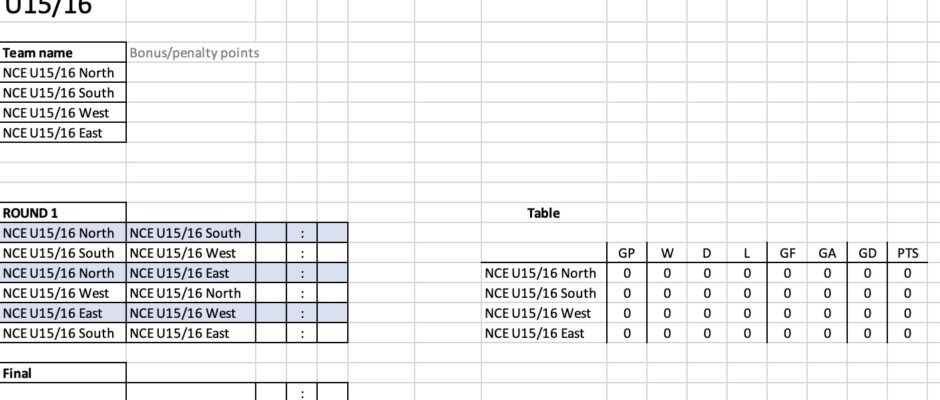Viewport: 940px width, 400px height.
Task: Click away score cell for North vs East
Action: click(332, 273)
